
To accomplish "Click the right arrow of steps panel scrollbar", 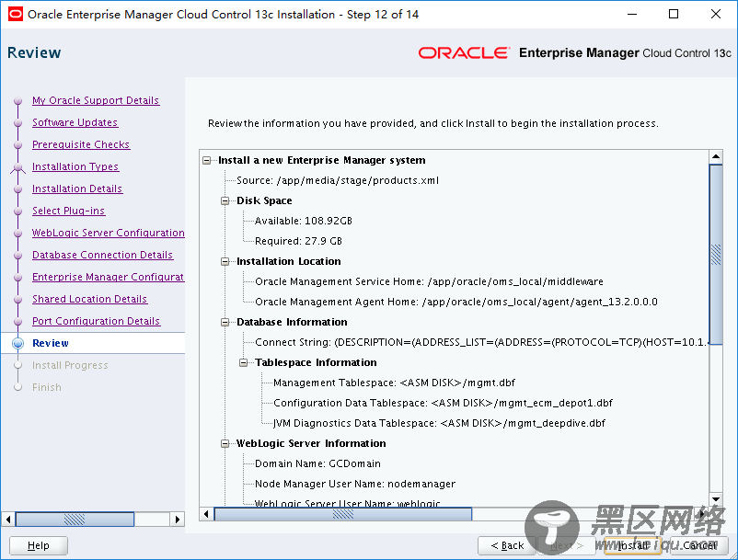I will coord(178,520).
